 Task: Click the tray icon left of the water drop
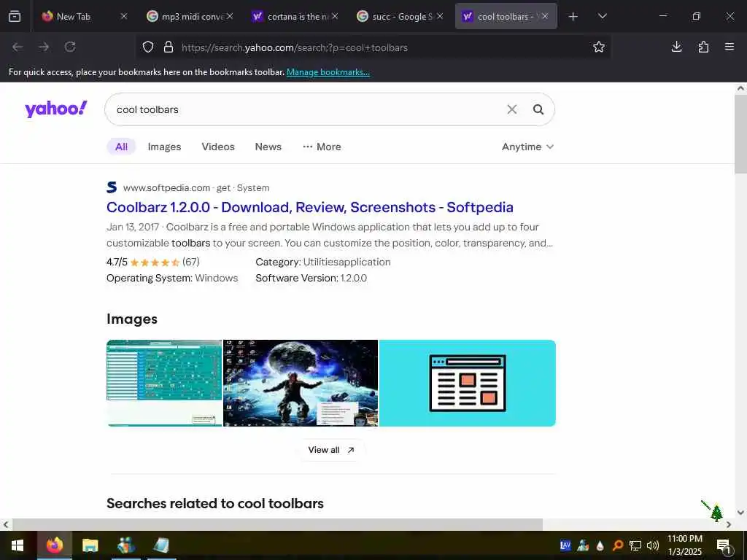(583, 545)
